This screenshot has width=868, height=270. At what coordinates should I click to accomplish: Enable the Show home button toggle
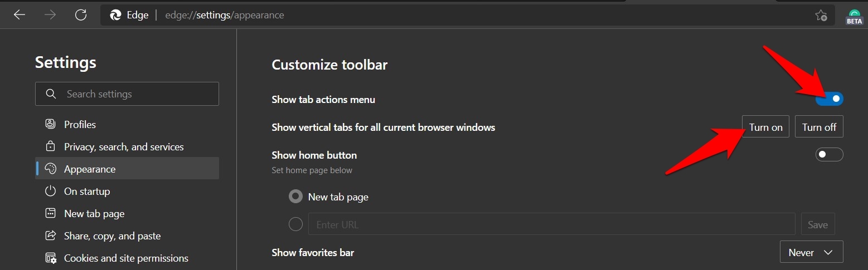click(829, 155)
